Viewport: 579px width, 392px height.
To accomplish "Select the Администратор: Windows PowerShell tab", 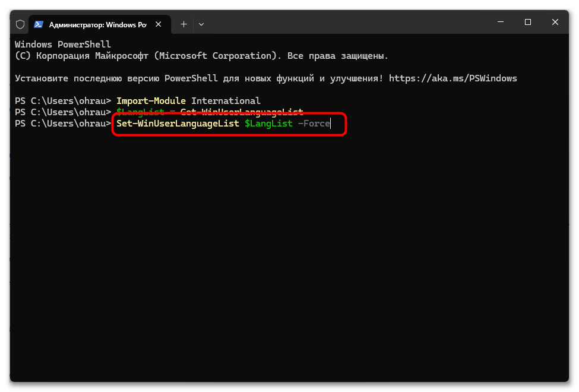I will click(x=100, y=24).
